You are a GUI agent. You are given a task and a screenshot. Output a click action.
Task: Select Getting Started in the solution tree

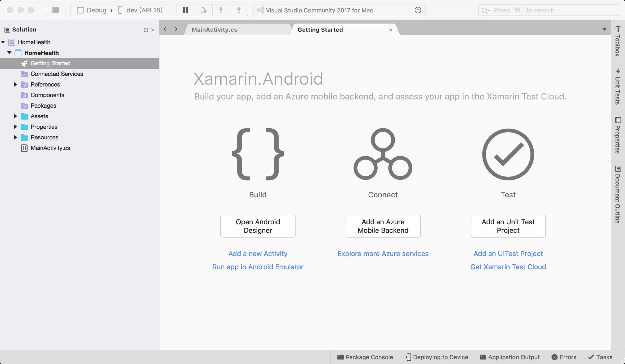[79, 63]
